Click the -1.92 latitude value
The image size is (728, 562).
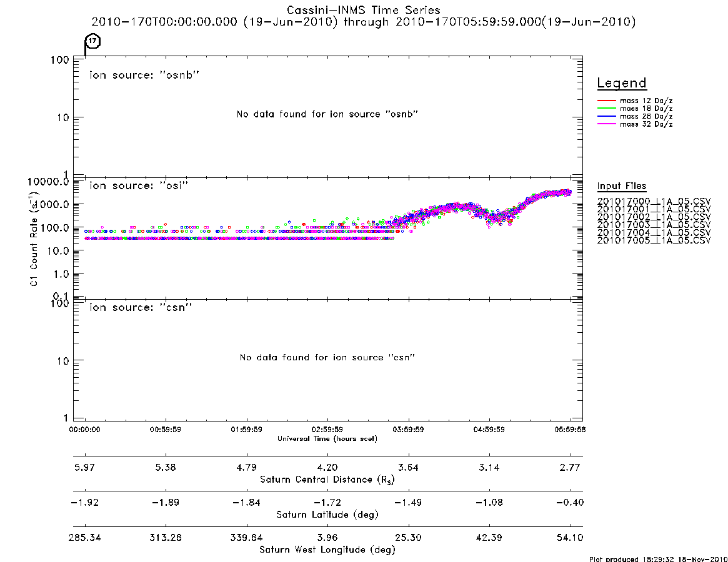pyautogui.click(x=84, y=503)
